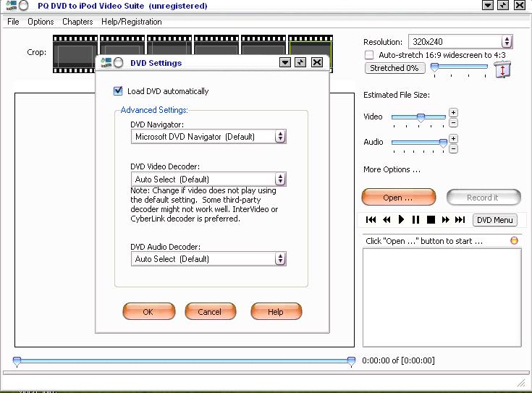Click the Audio quality slider handle

[x=443, y=143]
